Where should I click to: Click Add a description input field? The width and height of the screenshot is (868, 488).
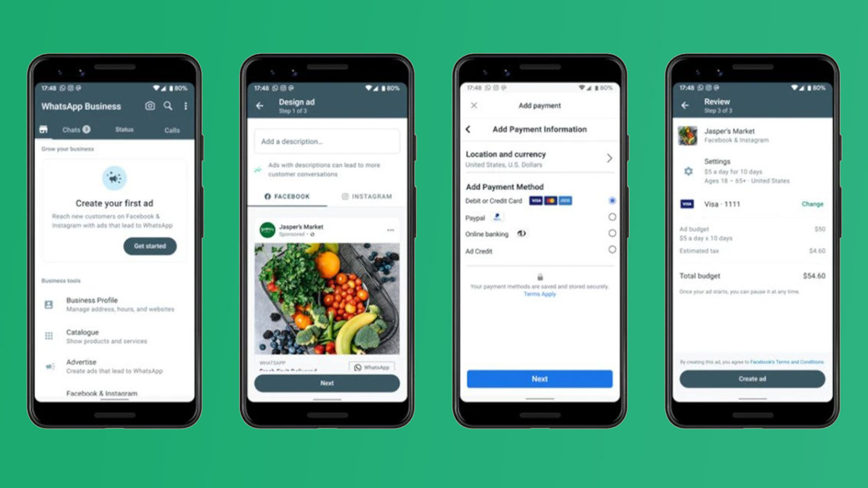(x=327, y=141)
